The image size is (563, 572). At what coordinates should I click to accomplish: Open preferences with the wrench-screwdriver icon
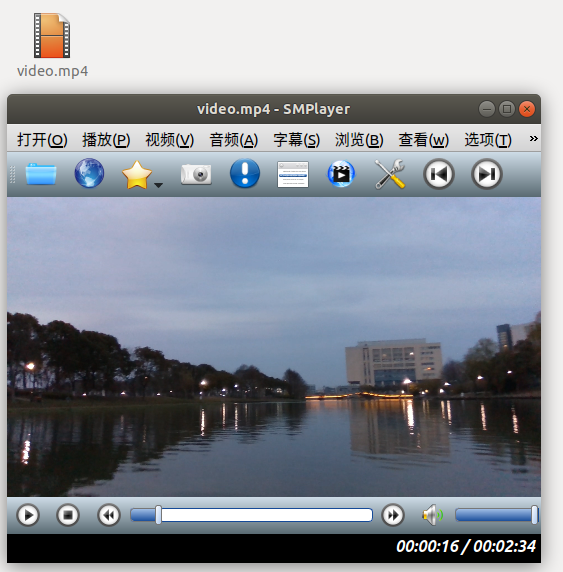390,174
